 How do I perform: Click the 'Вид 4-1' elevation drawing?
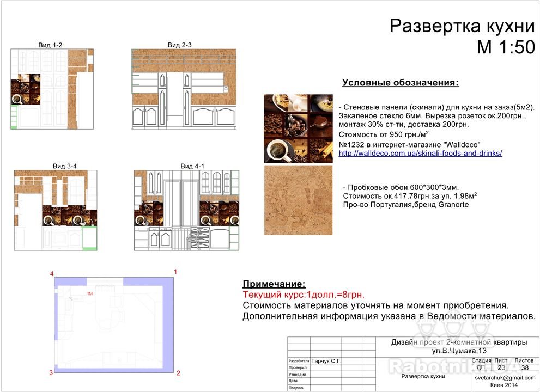(x=186, y=210)
